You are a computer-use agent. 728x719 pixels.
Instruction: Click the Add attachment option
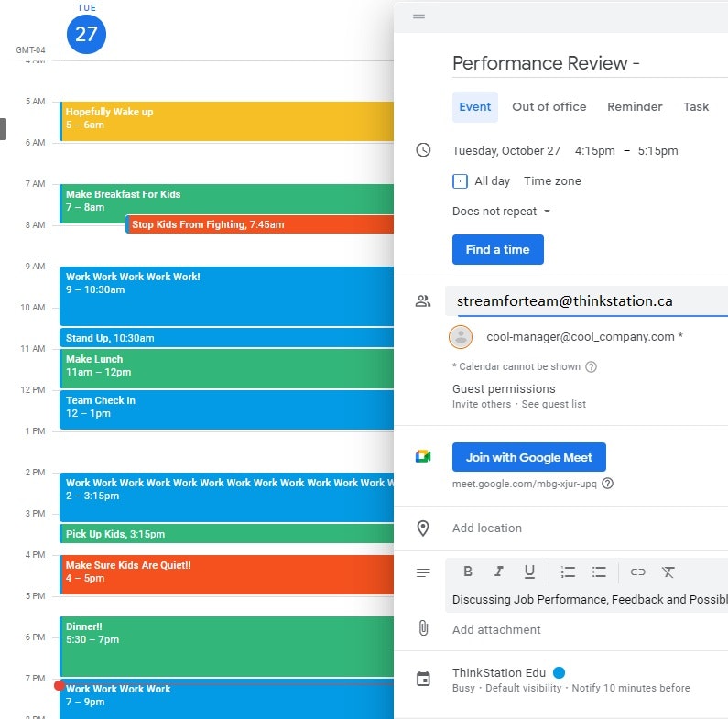pyautogui.click(x=496, y=629)
